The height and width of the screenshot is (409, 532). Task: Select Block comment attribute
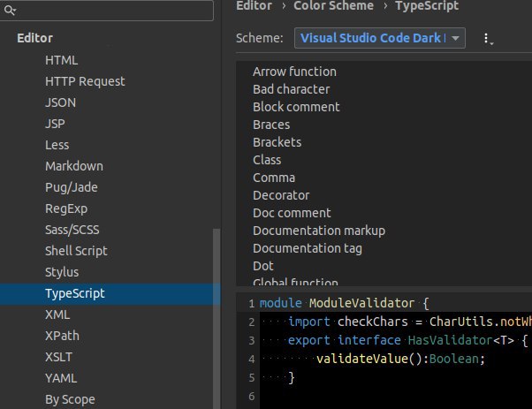(x=296, y=107)
